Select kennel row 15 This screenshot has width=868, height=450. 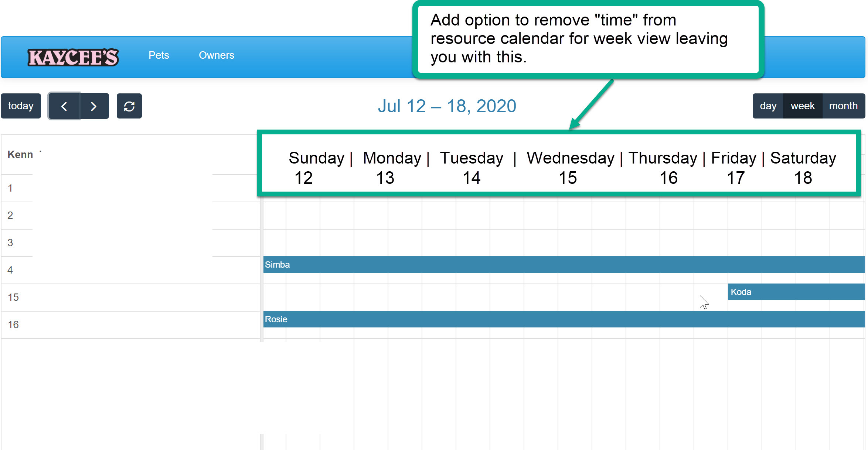point(13,298)
